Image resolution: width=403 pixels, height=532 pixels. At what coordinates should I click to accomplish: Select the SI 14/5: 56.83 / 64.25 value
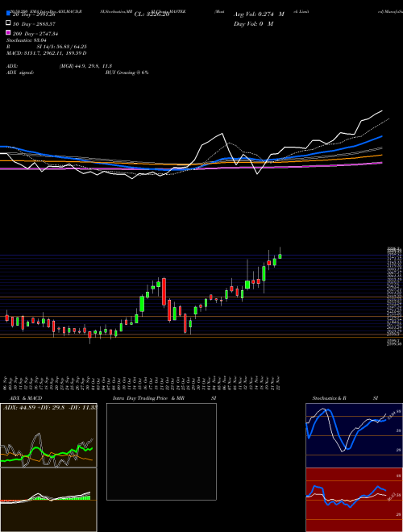[62, 47]
